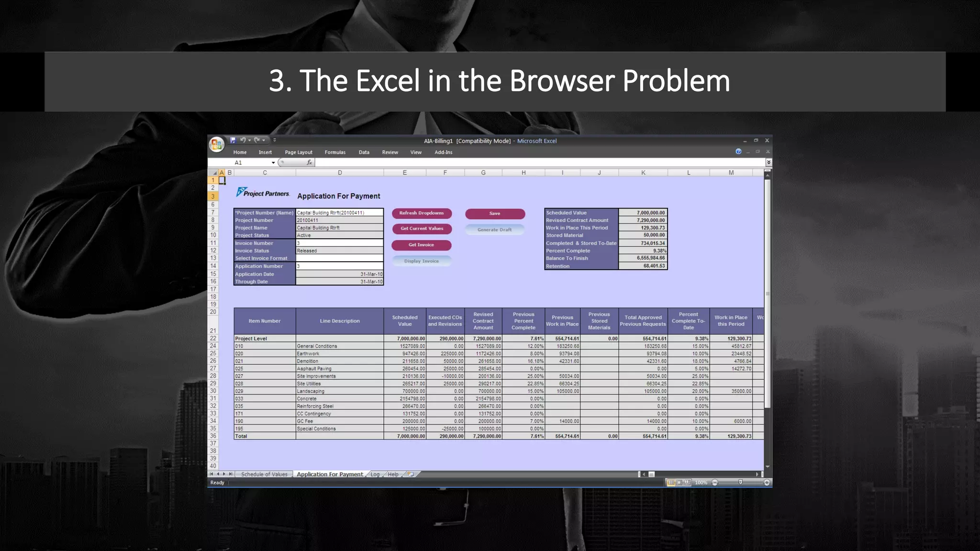980x551 pixels.
Task: Switch to the Log sheet tab
Action: [375, 474]
